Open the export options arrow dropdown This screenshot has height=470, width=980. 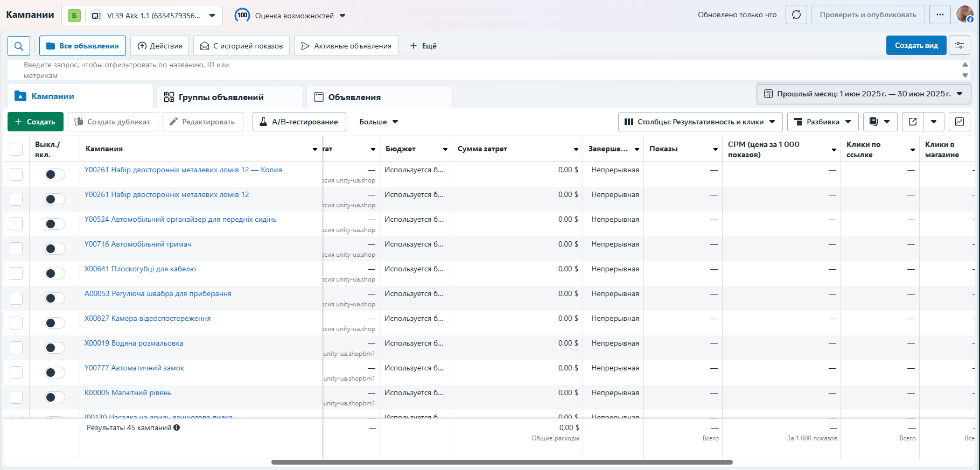click(x=934, y=122)
